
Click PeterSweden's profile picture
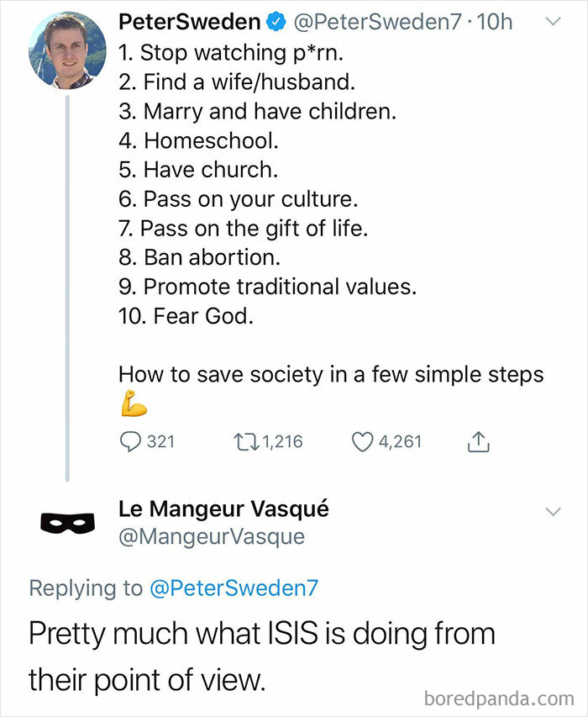pos(61,51)
